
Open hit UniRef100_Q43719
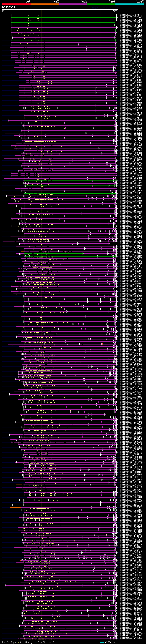[x=131, y=52]
